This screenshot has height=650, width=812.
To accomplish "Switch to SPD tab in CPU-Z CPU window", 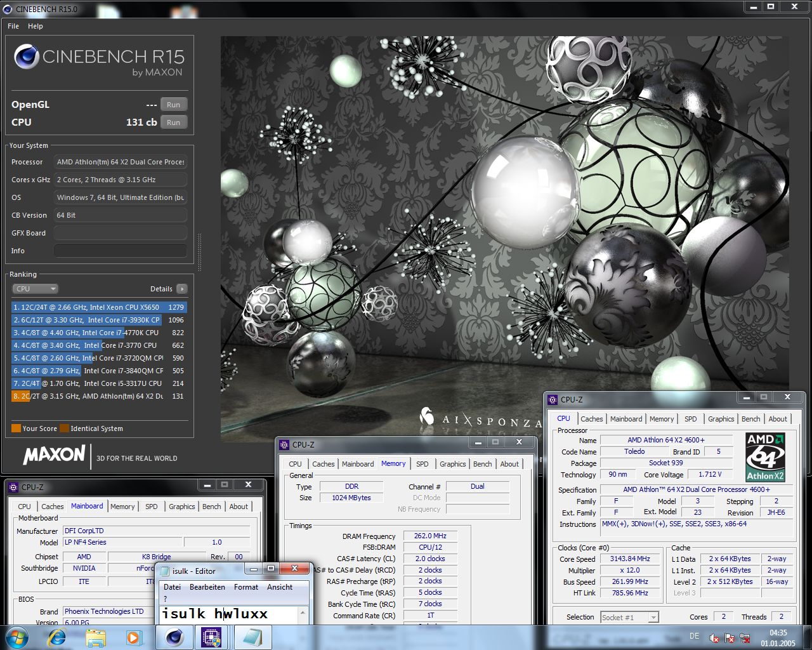I will click(690, 419).
